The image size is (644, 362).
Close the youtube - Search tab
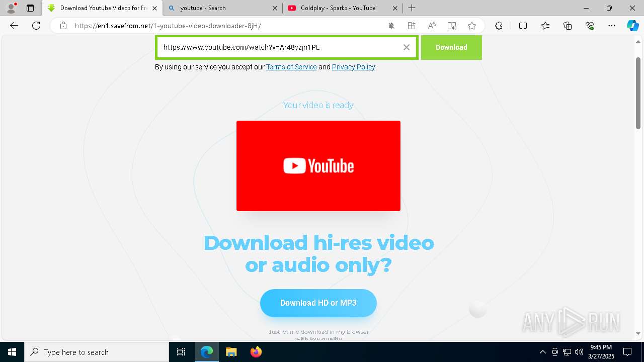tap(275, 8)
